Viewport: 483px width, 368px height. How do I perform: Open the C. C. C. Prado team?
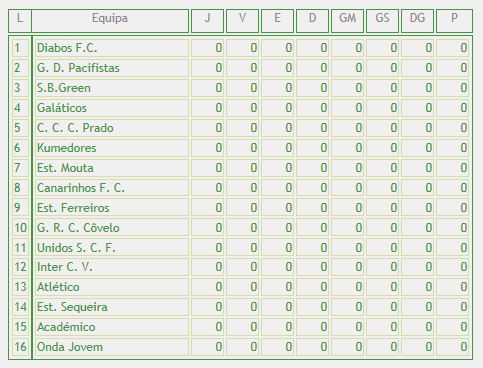[75, 128]
